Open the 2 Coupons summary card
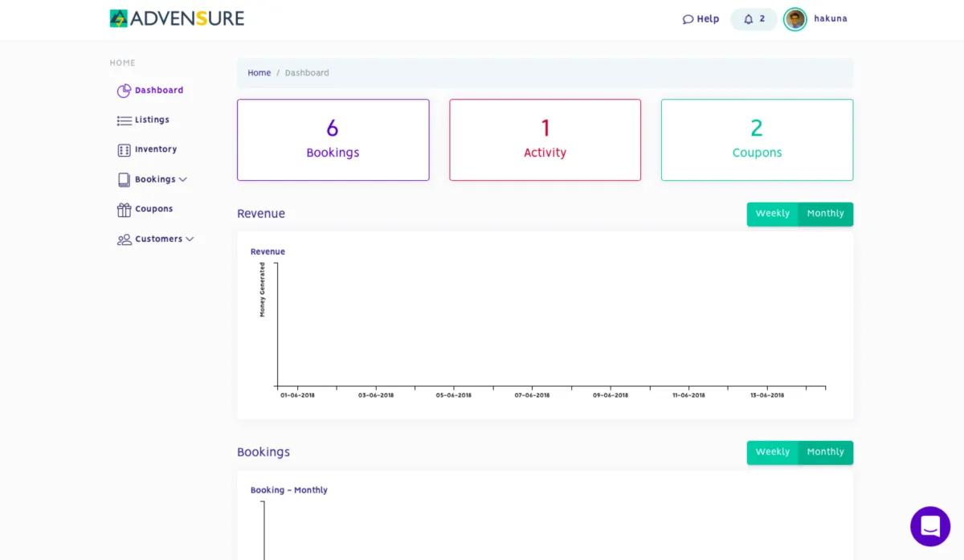This screenshot has height=560, width=964. (757, 140)
